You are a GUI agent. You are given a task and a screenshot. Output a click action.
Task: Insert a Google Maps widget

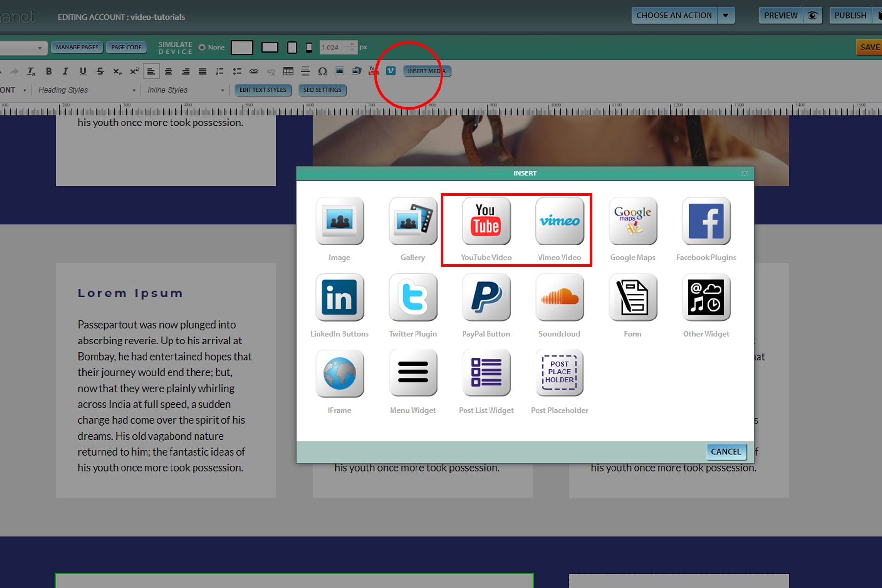click(x=632, y=221)
